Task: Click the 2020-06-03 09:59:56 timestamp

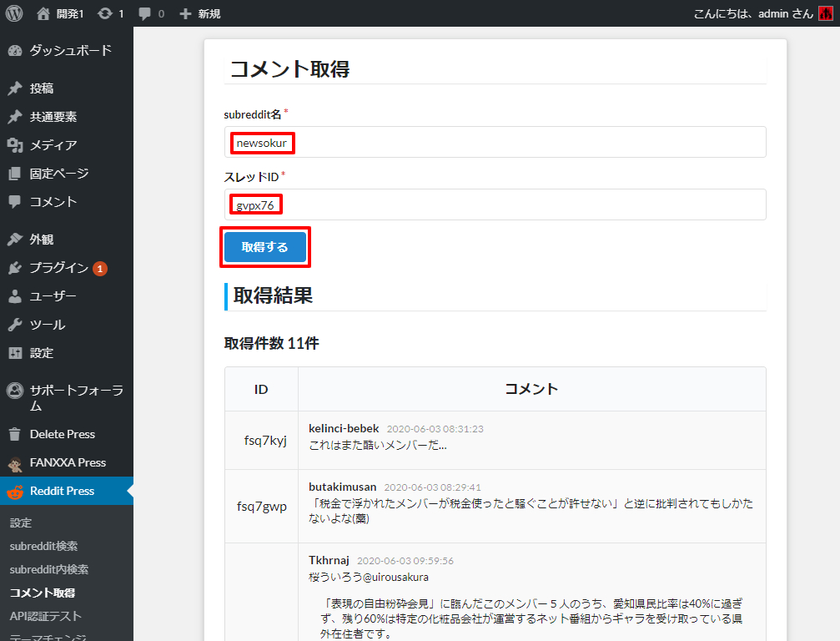Action: pyautogui.click(x=405, y=561)
